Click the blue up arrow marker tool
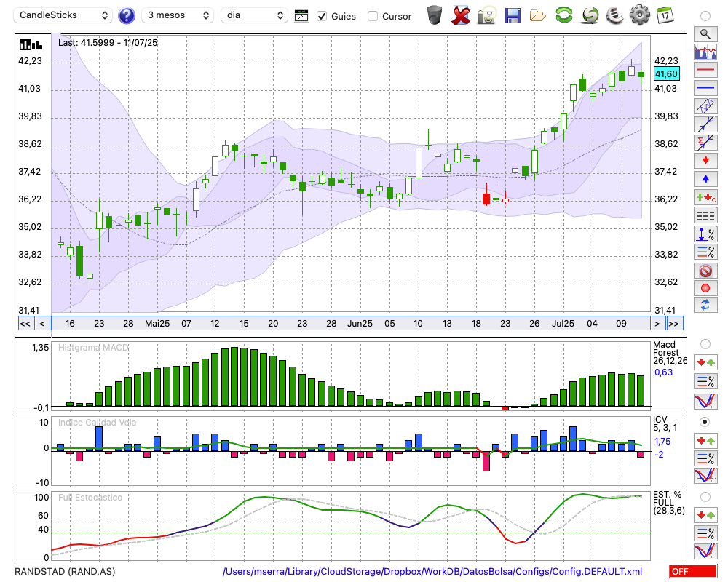Image resolution: width=728 pixels, height=582 pixels. point(705,179)
